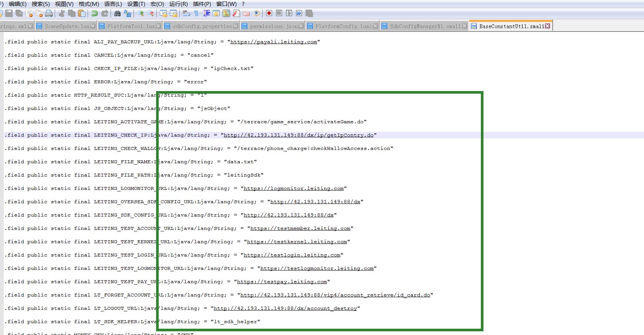
Task: Open the 语言(L) language menu
Action: pos(113,4)
